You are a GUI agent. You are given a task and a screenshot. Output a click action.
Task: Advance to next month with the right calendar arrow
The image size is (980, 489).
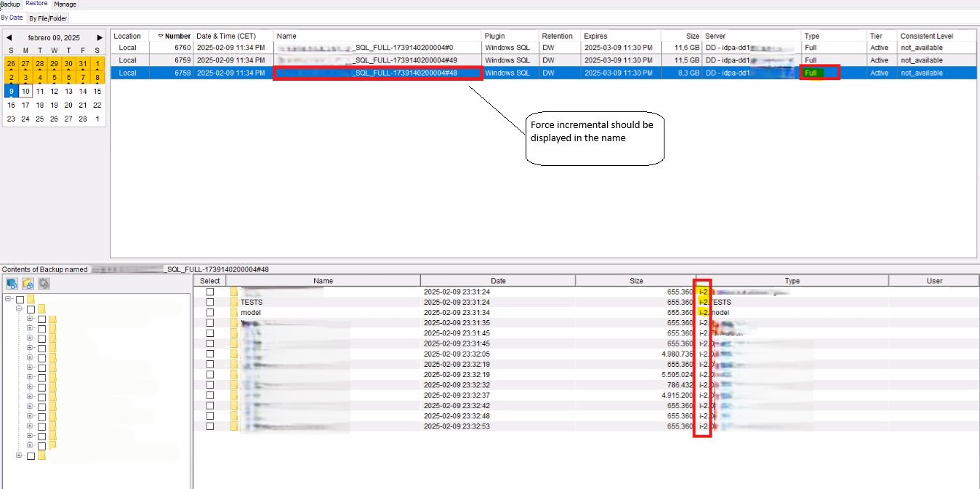(100, 36)
